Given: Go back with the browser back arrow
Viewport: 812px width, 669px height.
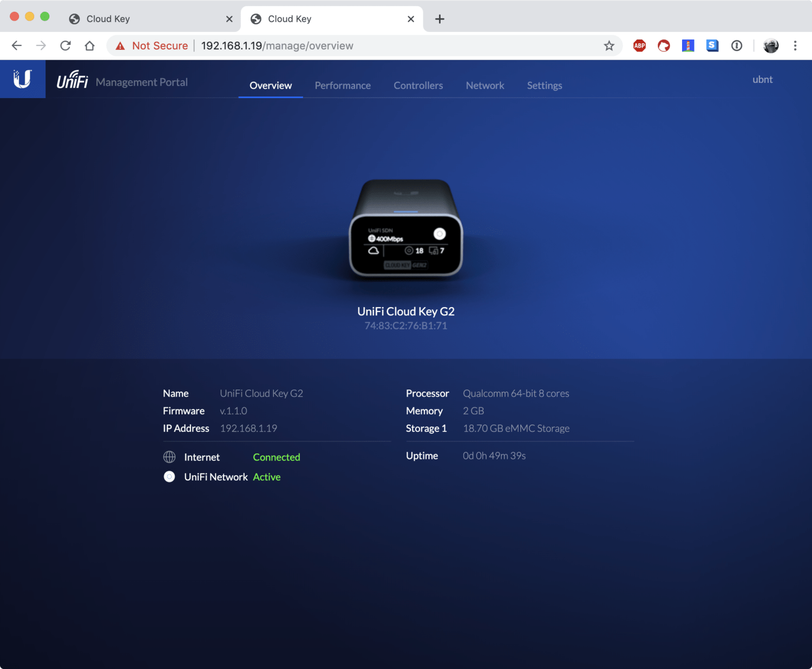Looking at the screenshot, I should (17, 46).
